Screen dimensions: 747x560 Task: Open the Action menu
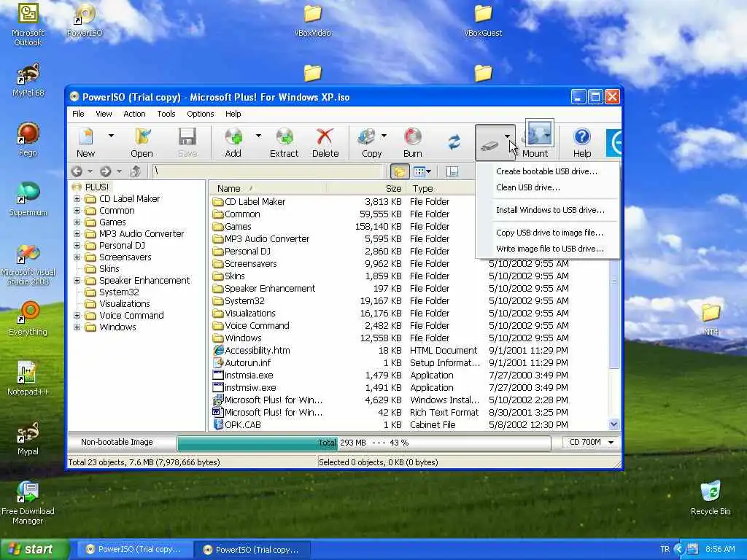tap(134, 114)
